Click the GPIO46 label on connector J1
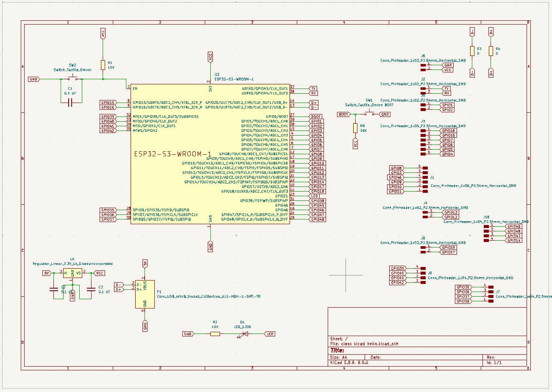This screenshot has width=552, height=392. [396, 178]
